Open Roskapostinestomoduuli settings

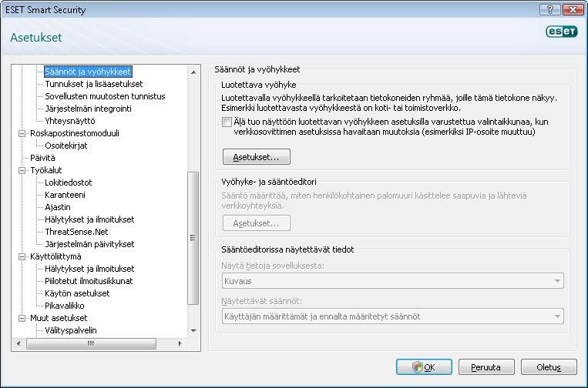(75, 133)
